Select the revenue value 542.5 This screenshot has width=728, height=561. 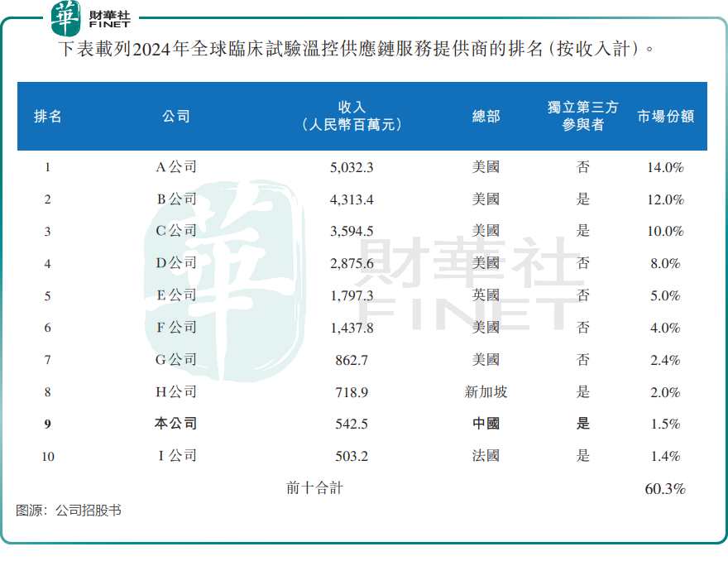(x=352, y=424)
